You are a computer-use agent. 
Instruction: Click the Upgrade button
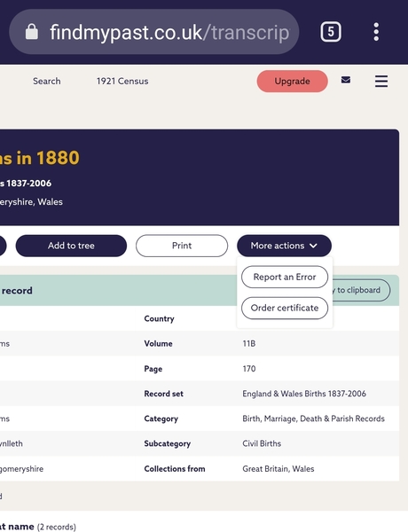[293, 81]
